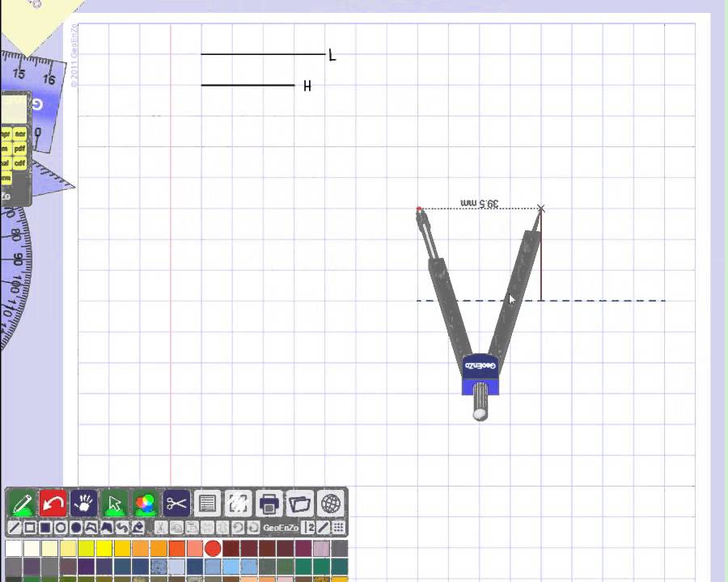This screenshot has width=728, height=582.
Task: Click the ruler's white rotate handle
Action: point(37,104)
